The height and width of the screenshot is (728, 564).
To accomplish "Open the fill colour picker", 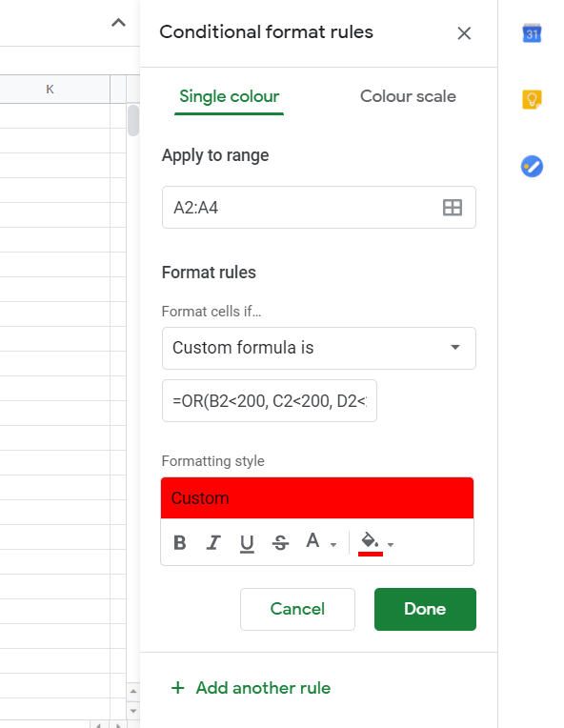I will point(376,543).
